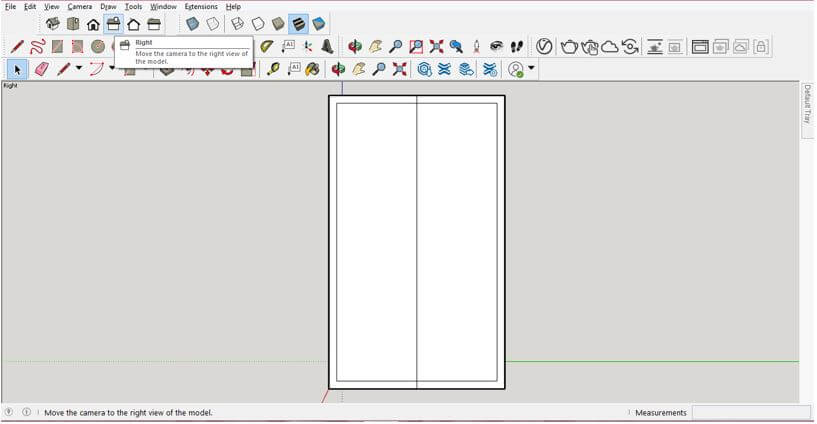The width and height of the screenshot is (817, 424).
Task: Select the Rotated Rectangle tool
Action: (78, 47)
